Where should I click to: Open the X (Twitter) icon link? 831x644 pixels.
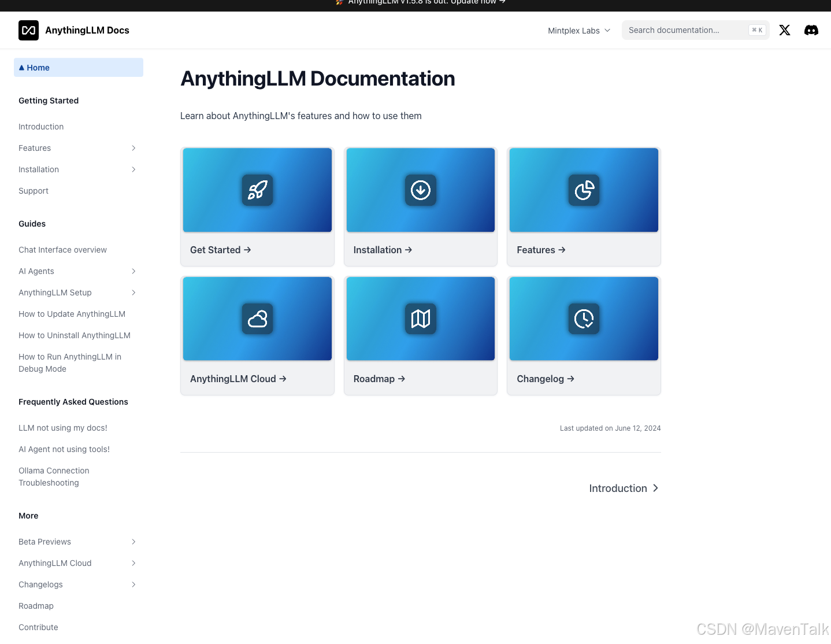(x=784, y=30)
